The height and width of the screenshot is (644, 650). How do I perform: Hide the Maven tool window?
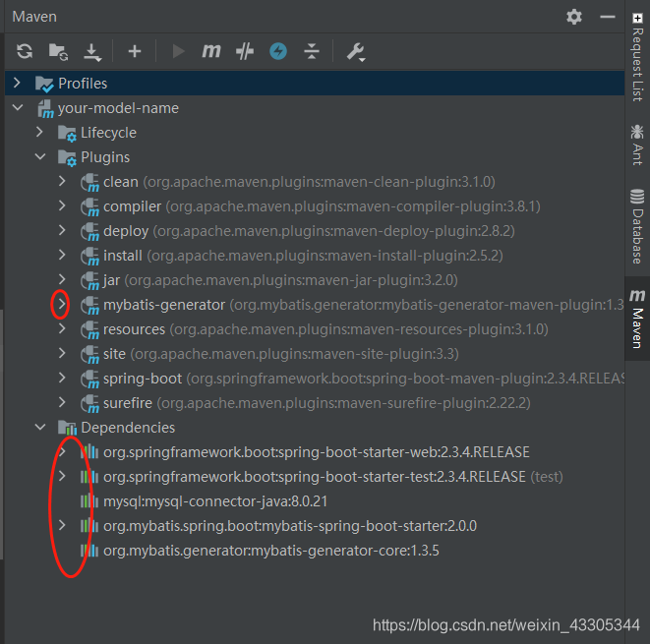608,17
